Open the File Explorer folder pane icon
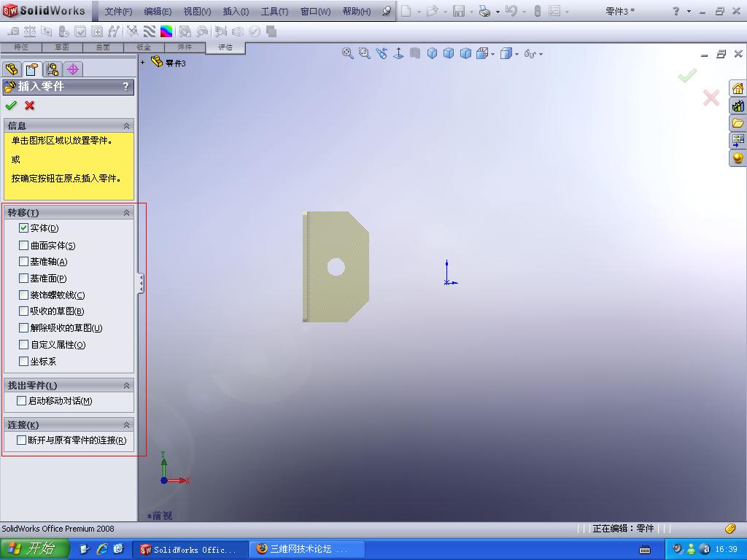 738,122
